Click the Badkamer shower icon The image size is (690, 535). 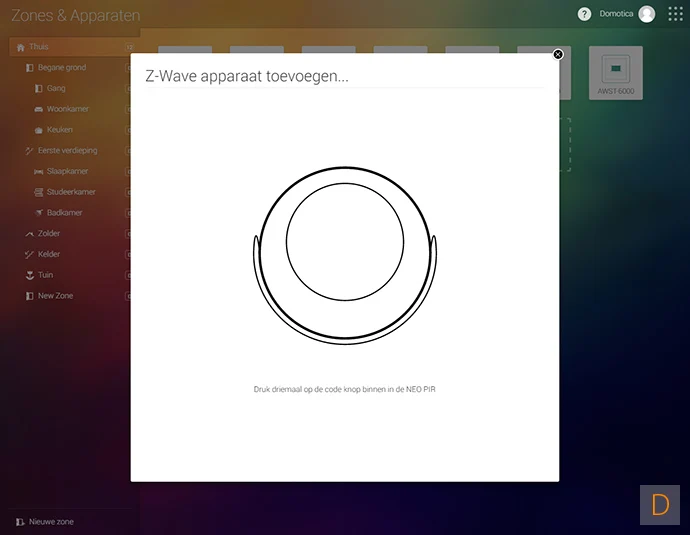click(x=39, y=213)
